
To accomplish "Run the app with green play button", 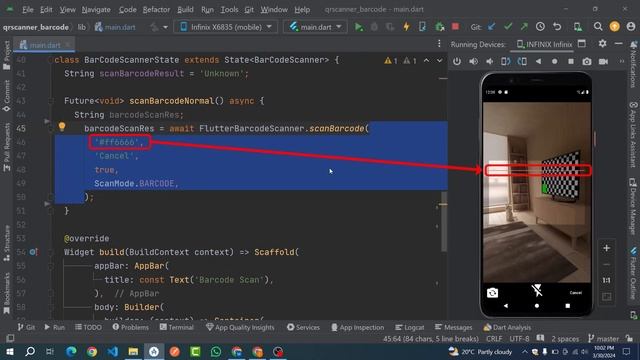I will point(359,27).
